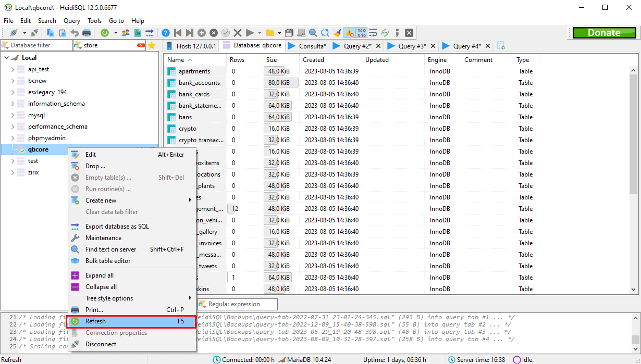Collapse the Local server tree node
This screenshot has height=364, width=641.
point(6,58)
